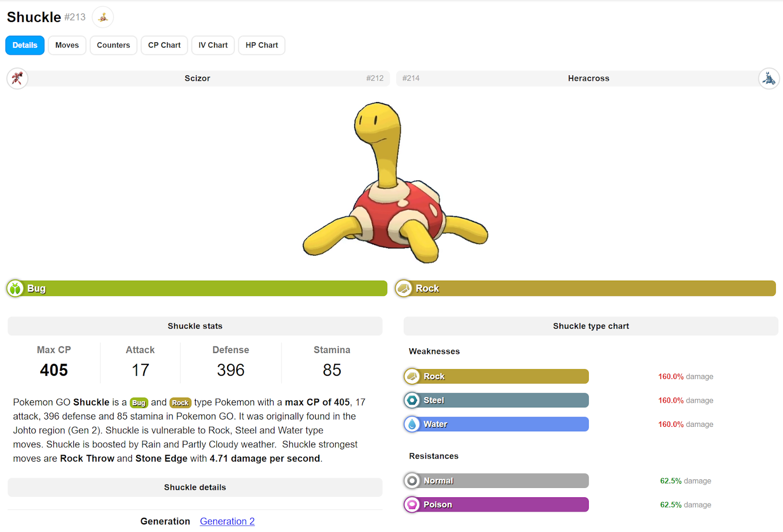Click the Water weakness bar
The image size is (783, 532).
coord(496,424)
